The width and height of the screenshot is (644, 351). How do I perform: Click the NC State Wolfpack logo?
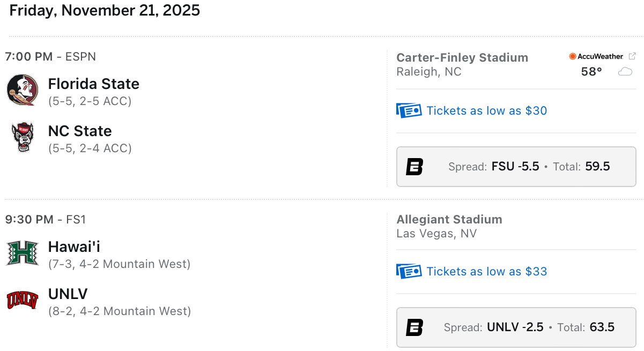pyautogui.click(x=23, y=137)
